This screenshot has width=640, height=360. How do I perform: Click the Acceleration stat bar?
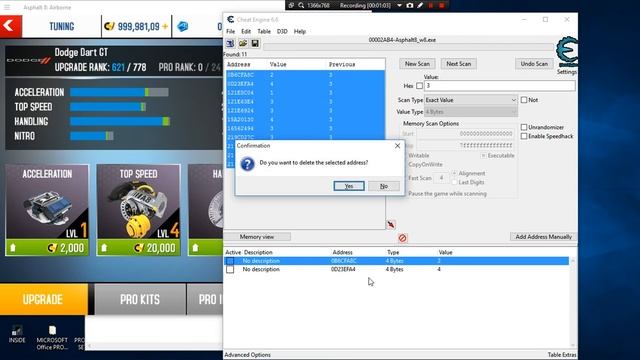click(119, 92)
